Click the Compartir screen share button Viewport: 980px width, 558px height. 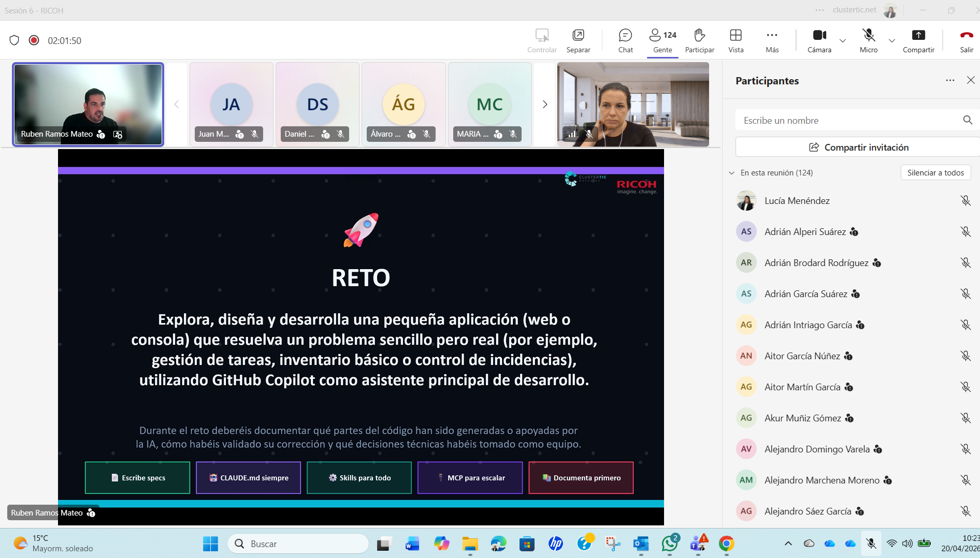tap(918, 40)
